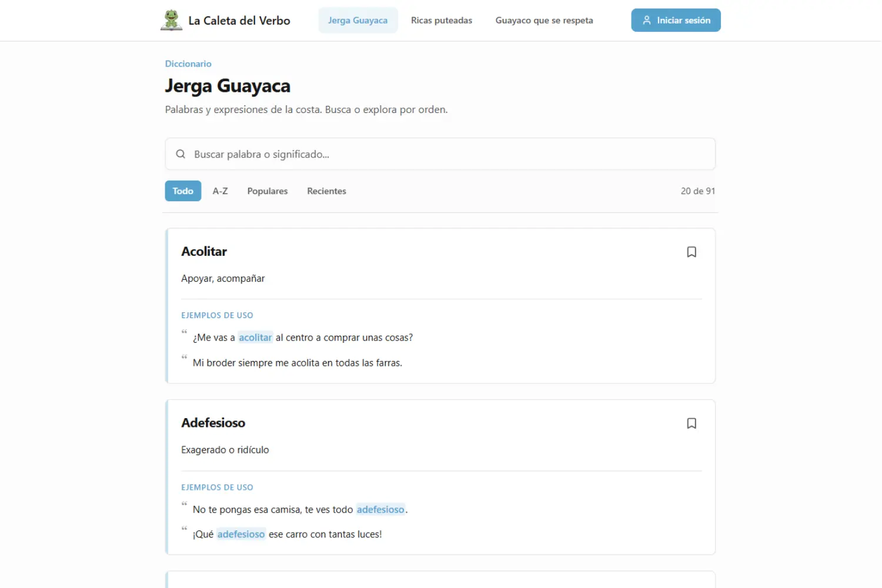Expand examples under Adefesioso entry

(217, 487)
